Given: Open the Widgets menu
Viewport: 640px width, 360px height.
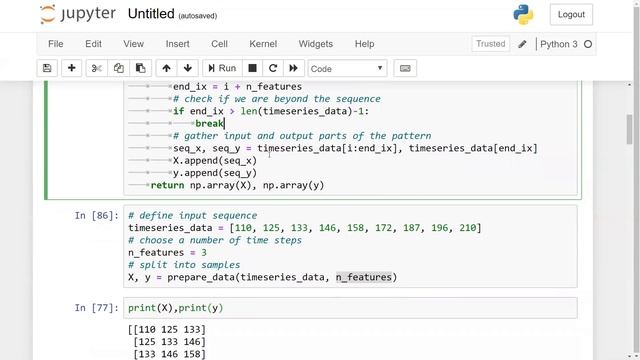Looking at the screenshot, I should coord(316,44).
